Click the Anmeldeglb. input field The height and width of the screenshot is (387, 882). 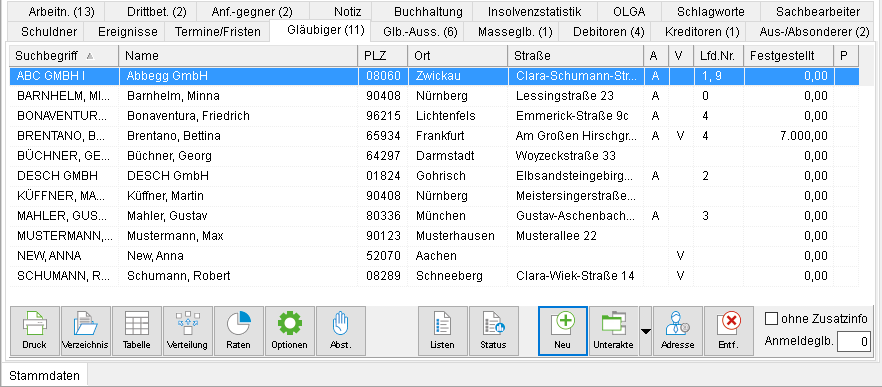(854, 341)
